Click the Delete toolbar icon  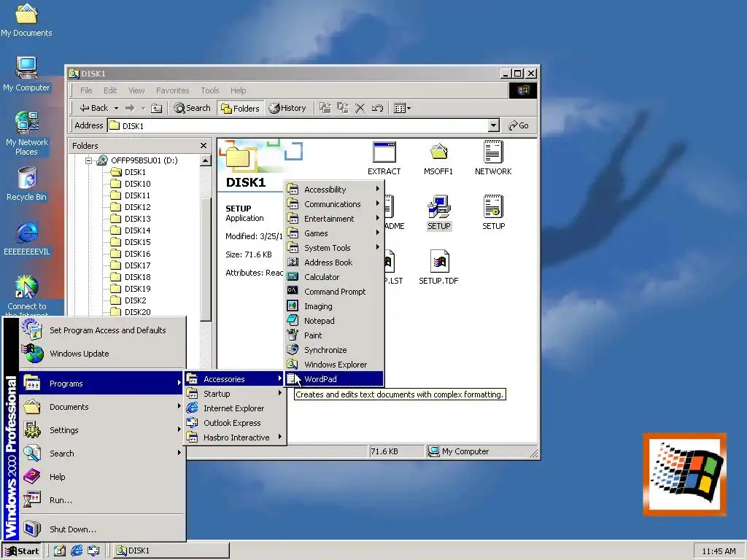pos(360,108)
